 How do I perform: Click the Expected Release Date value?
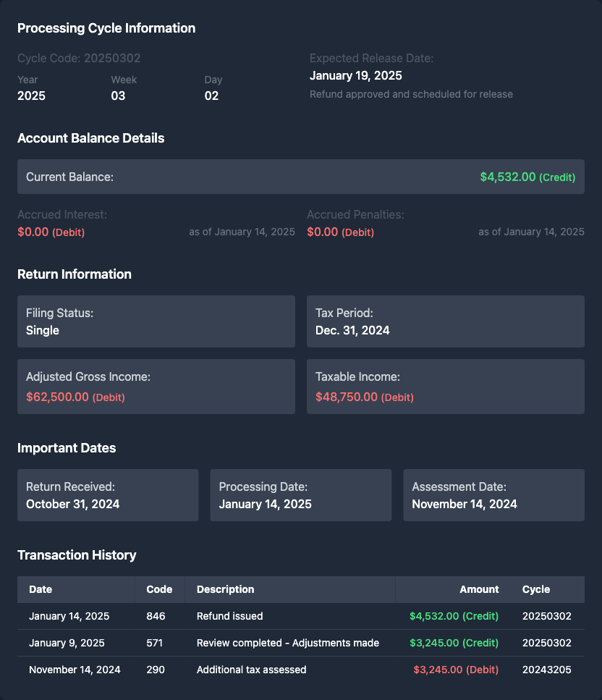pyautogui.click(x=355, y=75)
